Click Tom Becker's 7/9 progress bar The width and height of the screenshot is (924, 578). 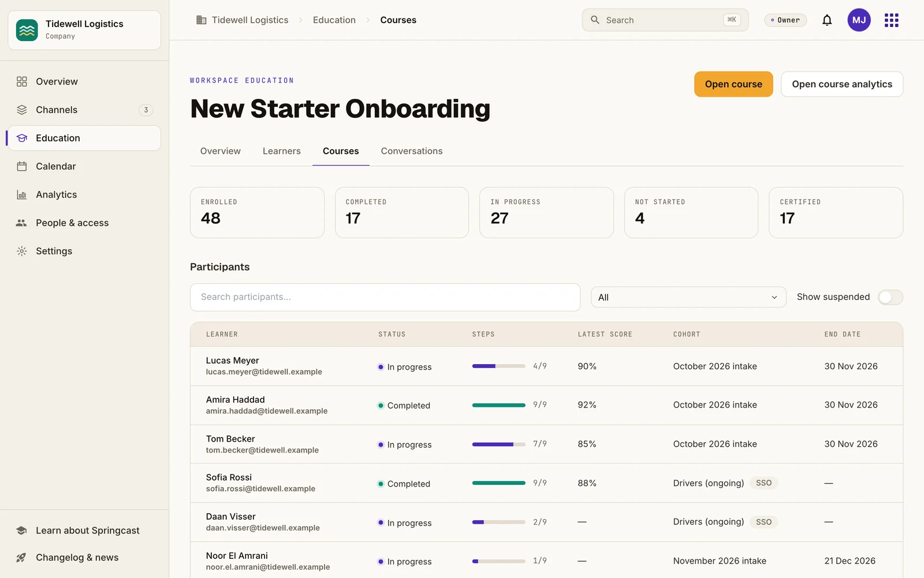click(x=499, y=444)
